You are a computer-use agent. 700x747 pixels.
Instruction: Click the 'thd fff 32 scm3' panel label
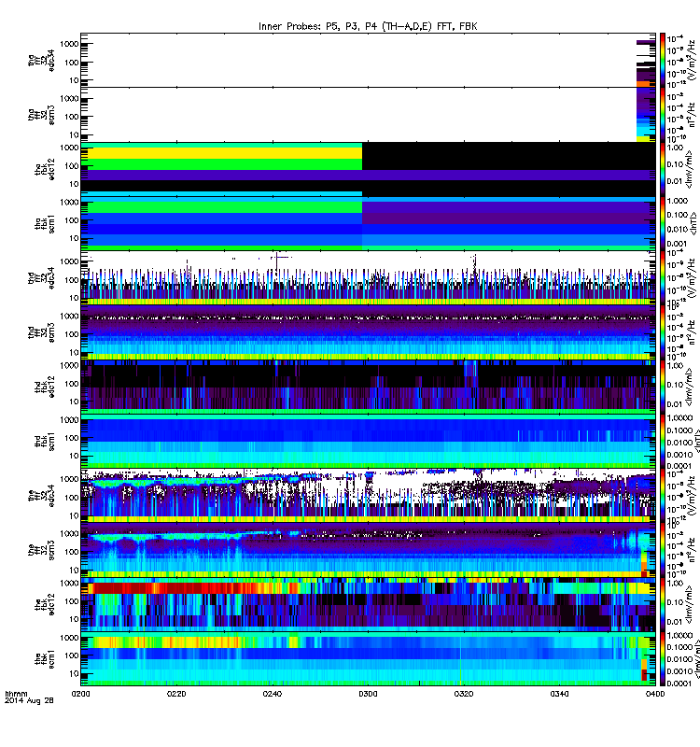click(41, 332)
